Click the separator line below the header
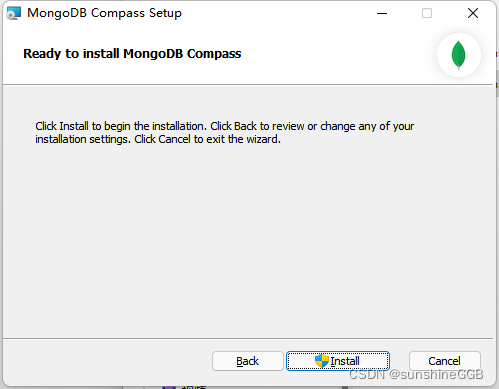 click(x=248, y=85)
